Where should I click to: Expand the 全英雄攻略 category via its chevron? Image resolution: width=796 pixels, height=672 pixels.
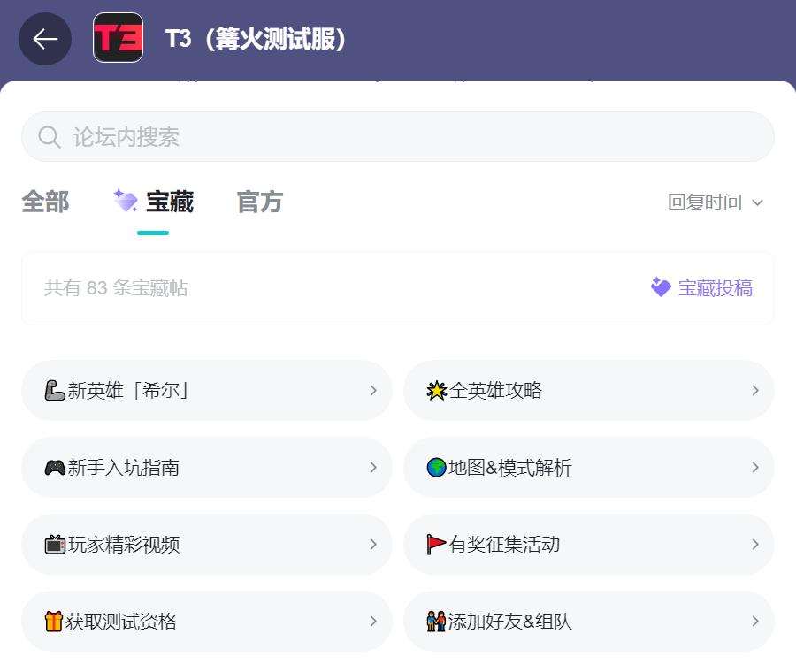(x=755, y=390)
